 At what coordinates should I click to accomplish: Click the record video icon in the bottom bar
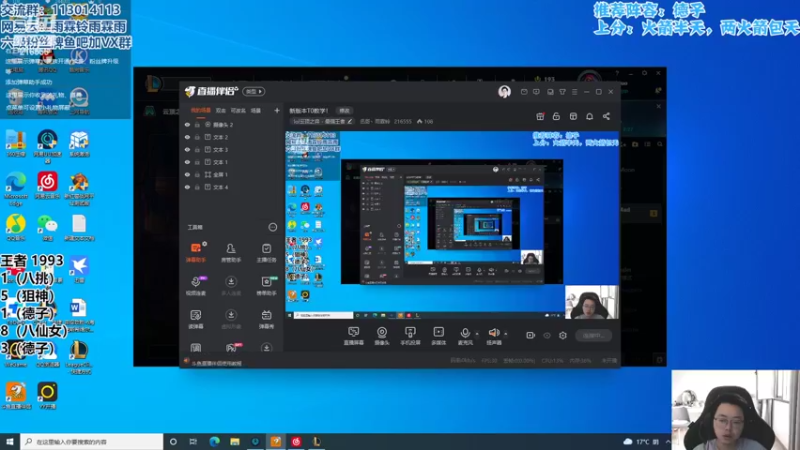point(530,335)
